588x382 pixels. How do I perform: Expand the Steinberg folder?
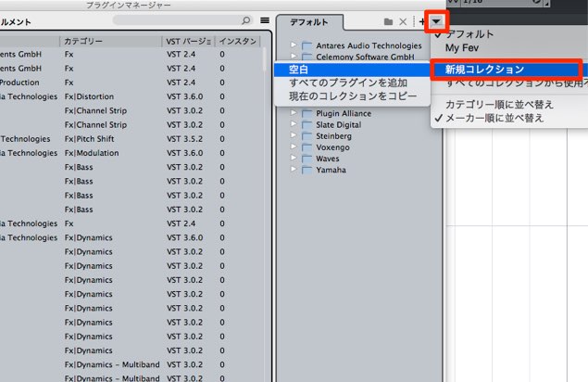click(x=294, y=135)
